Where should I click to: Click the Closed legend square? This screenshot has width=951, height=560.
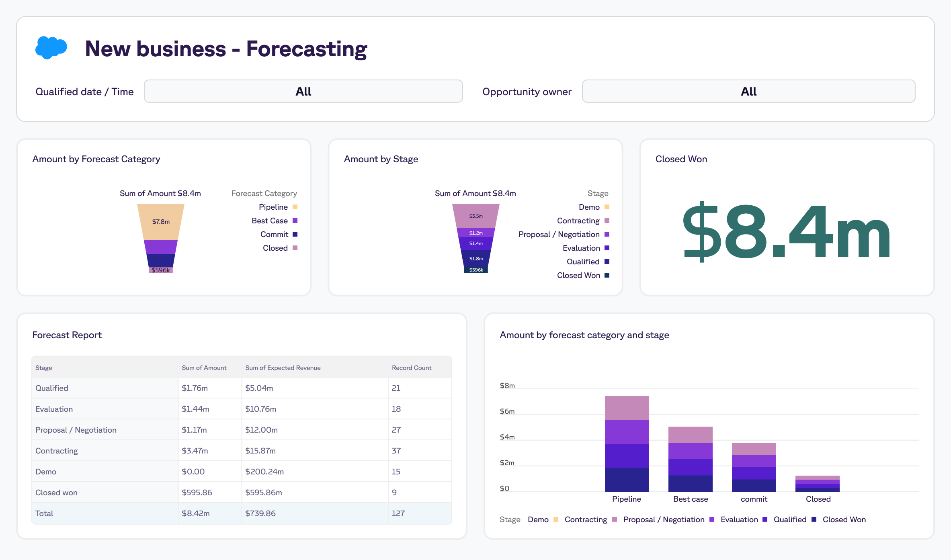point(295,248)
